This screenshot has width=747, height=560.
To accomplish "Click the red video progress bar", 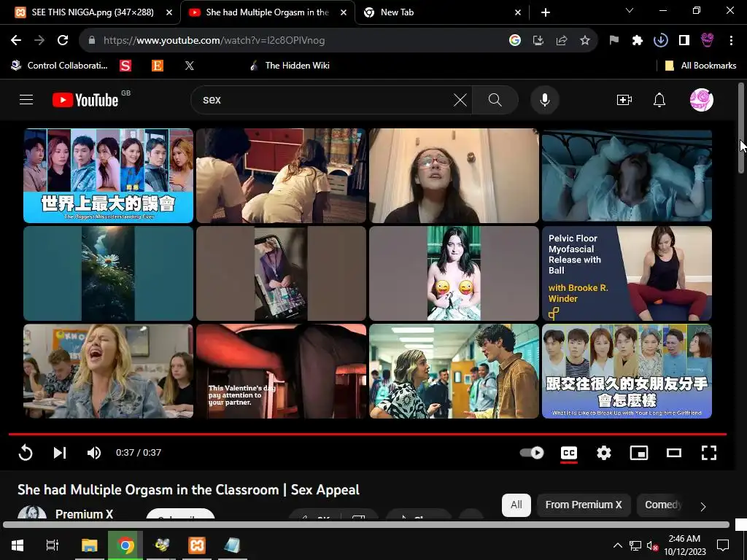I will pyautogui.click(x=368, y=435).
